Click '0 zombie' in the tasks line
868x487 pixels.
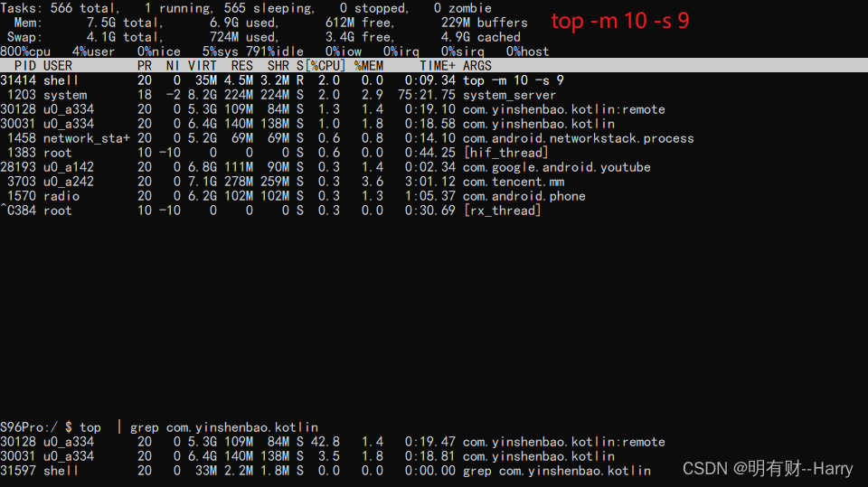[462, 8]
